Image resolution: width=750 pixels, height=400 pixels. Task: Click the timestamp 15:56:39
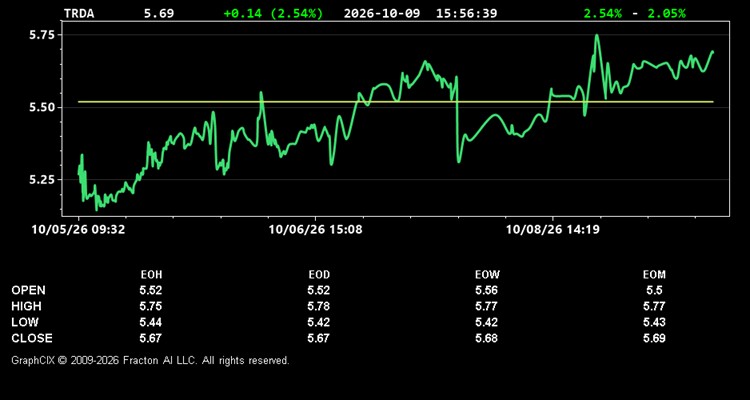click(x=466, y=13)
